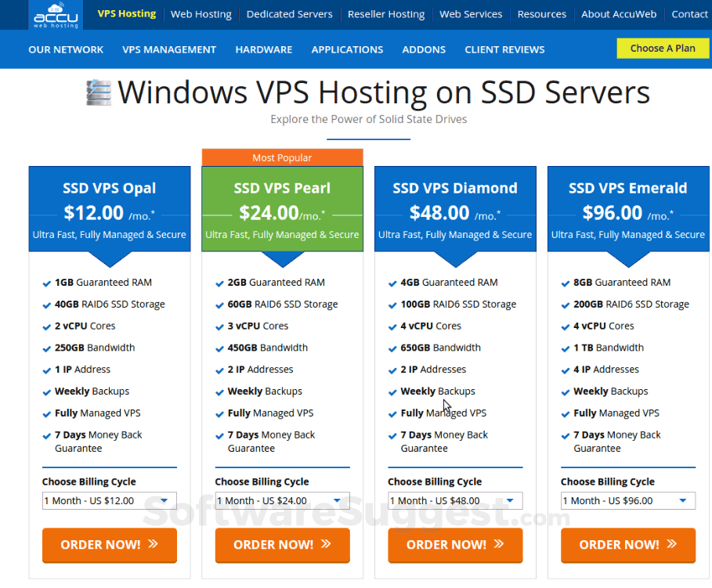Viewport: 712px width, 588px height.
Task: Click the AccuWeb Hosting logo
Action: click(53, 14)
